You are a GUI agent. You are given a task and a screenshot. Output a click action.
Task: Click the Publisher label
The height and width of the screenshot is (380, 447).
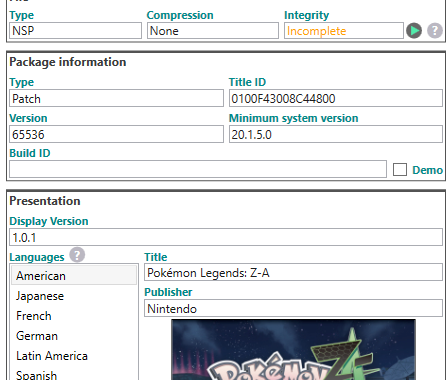168,292
